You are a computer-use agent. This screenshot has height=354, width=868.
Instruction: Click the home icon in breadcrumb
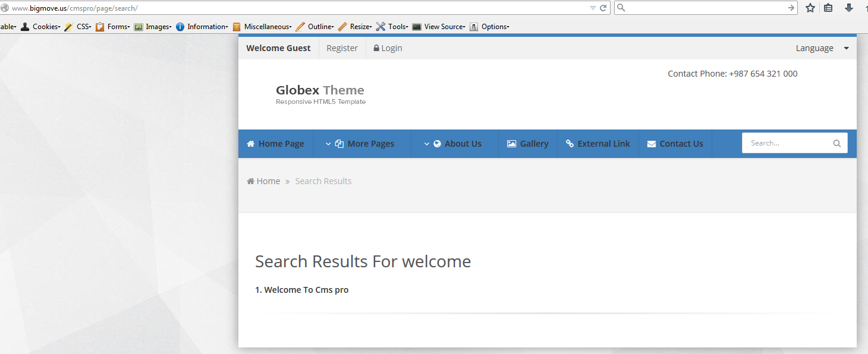click(x=250, y=181)
